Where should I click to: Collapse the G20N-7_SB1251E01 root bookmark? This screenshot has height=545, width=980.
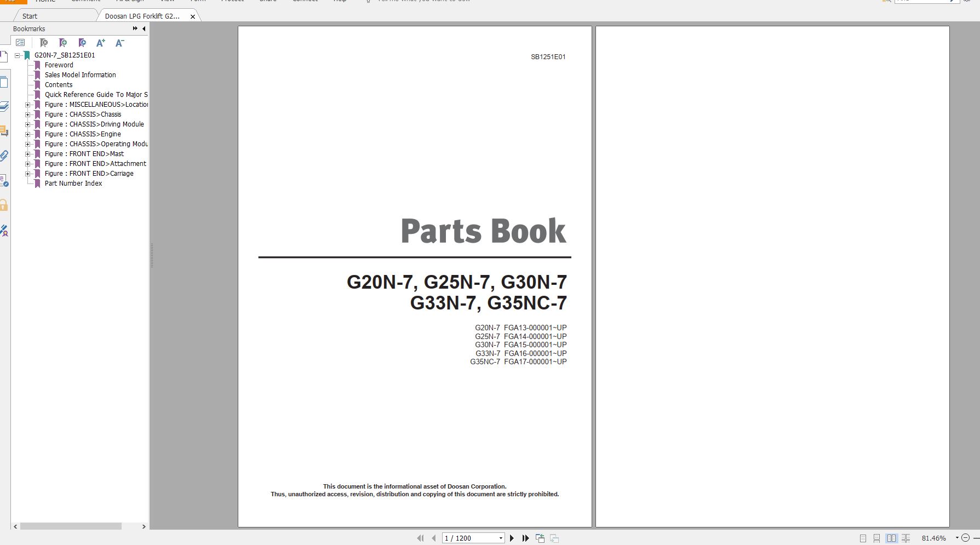[x=18, y=55]
